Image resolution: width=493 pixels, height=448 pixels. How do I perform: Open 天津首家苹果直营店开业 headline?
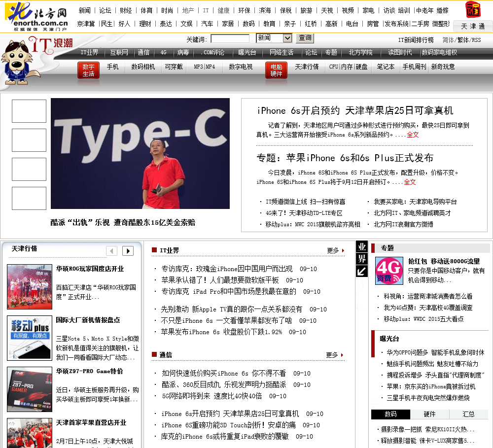91,423
